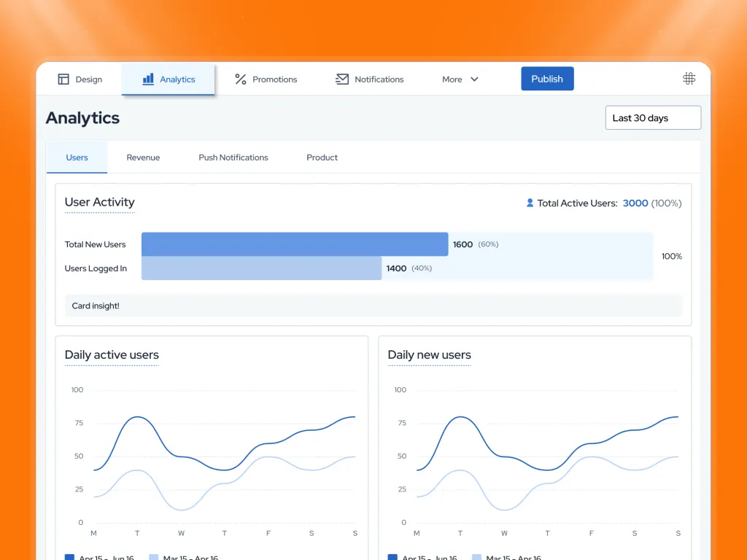
Task: Open the Push Notifications sub-tab
Action: pos(233,157)
